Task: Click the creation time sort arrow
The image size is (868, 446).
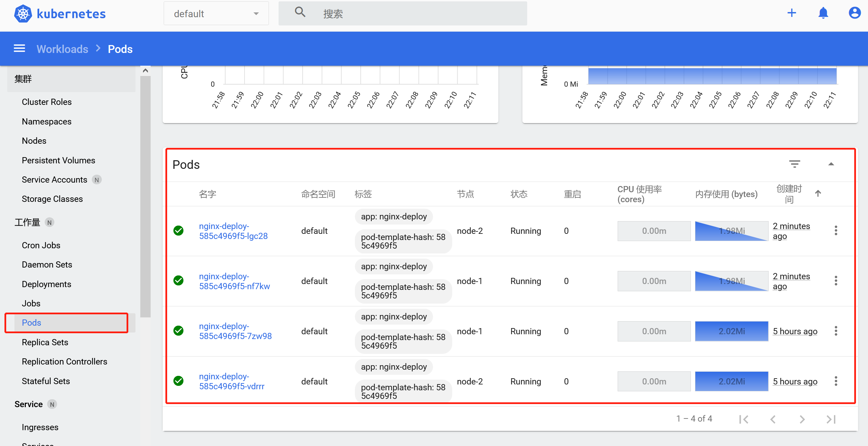Action: [818, 194]
